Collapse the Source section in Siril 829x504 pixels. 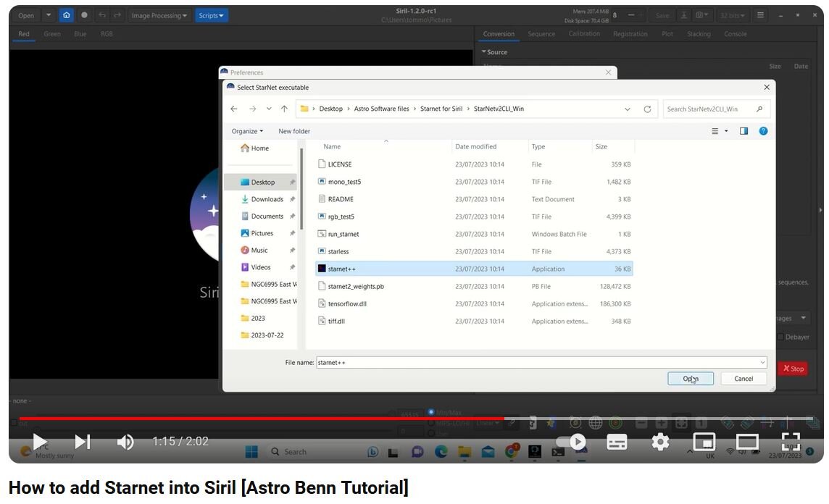[x=494, y=52]
